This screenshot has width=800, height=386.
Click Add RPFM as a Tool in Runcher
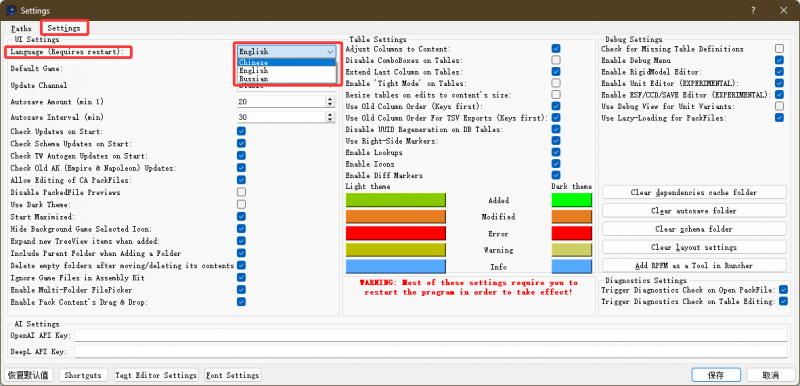tap(694, 266)
